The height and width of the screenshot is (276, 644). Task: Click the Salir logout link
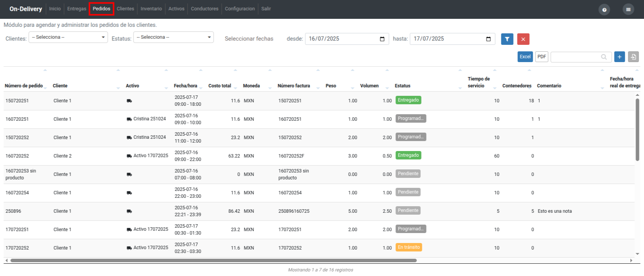tap(266, 9)
